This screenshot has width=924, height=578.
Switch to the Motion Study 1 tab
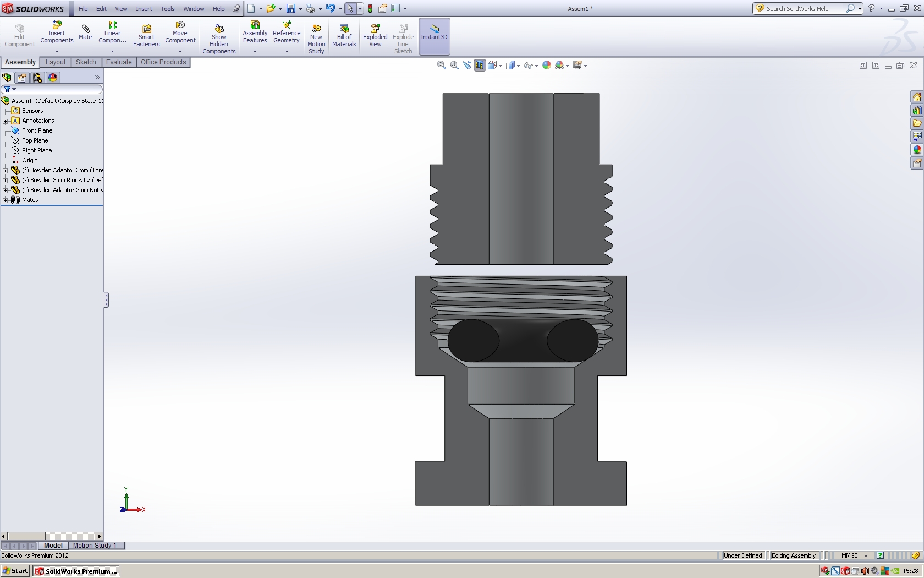pos(95,546)
